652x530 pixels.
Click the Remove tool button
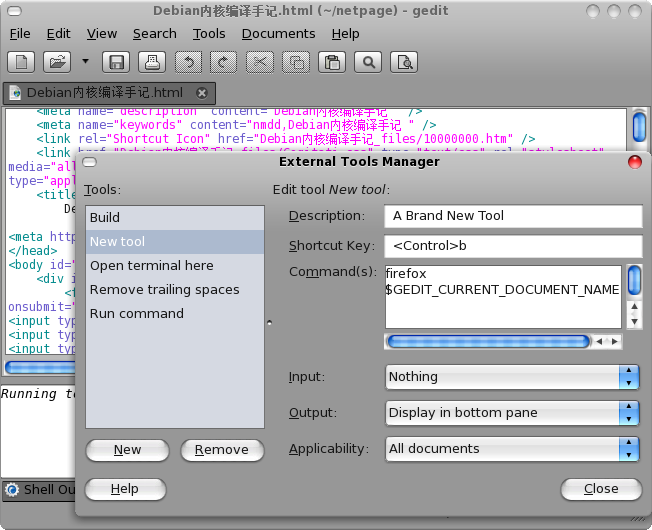click(222, 450)
